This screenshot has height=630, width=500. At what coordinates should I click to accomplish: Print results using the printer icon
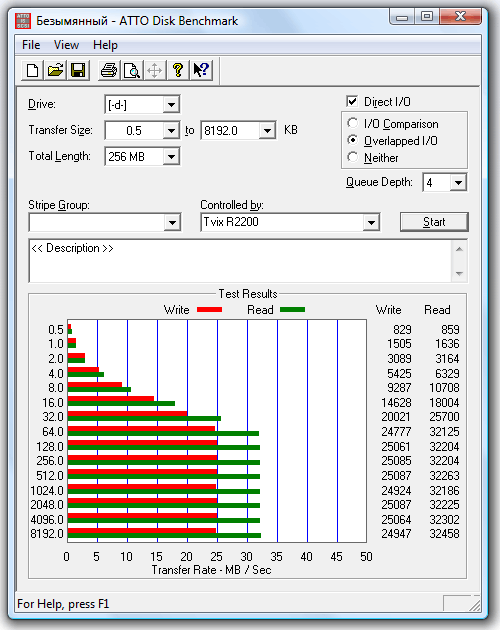point(109,70)
